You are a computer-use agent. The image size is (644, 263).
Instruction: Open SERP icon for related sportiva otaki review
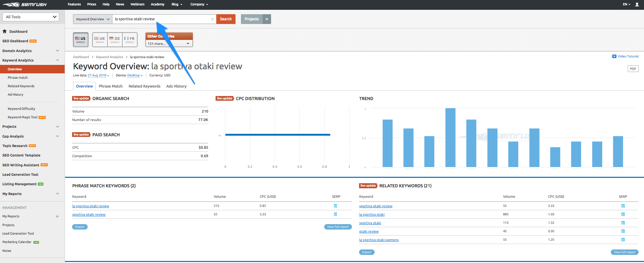(x=623, y=206)
